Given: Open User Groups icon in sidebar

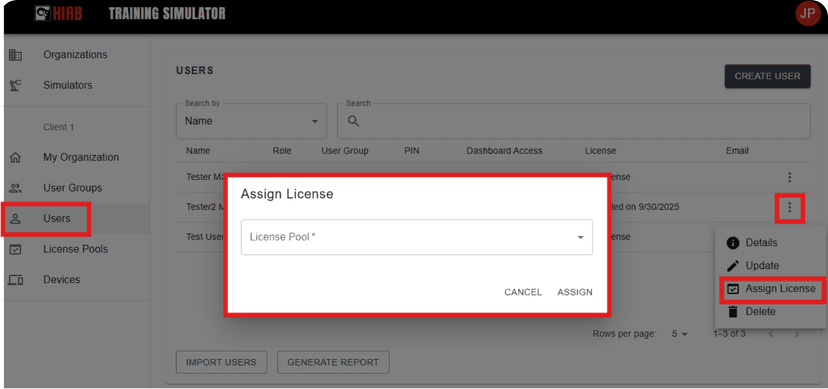Looking at the screenshot, I should click(x=15, y=188).
